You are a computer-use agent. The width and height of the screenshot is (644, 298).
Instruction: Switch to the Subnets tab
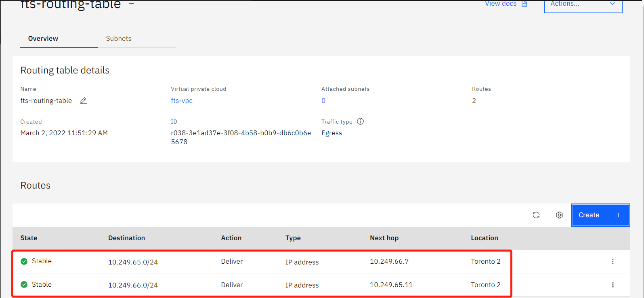click(x=136, y=39)
